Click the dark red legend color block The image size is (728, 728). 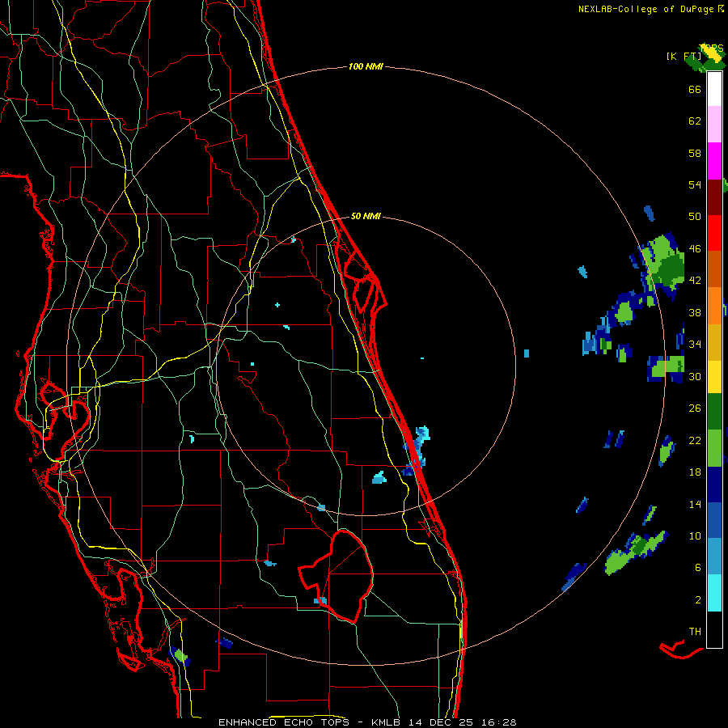pos(714,197)
